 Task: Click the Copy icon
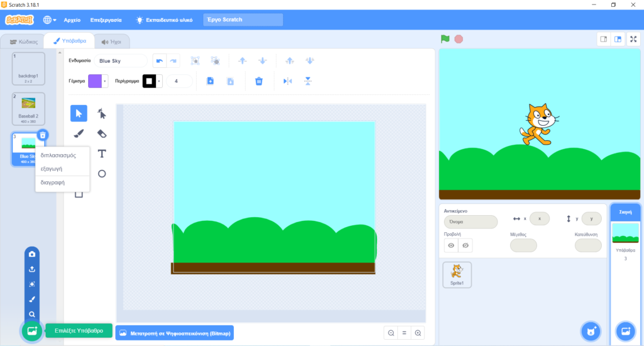[210, 81]
